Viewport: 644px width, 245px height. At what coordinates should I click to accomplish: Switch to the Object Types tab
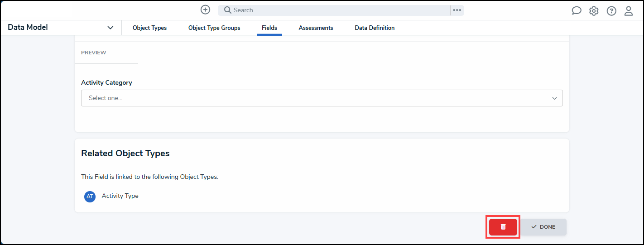click(x=149, y=28)
